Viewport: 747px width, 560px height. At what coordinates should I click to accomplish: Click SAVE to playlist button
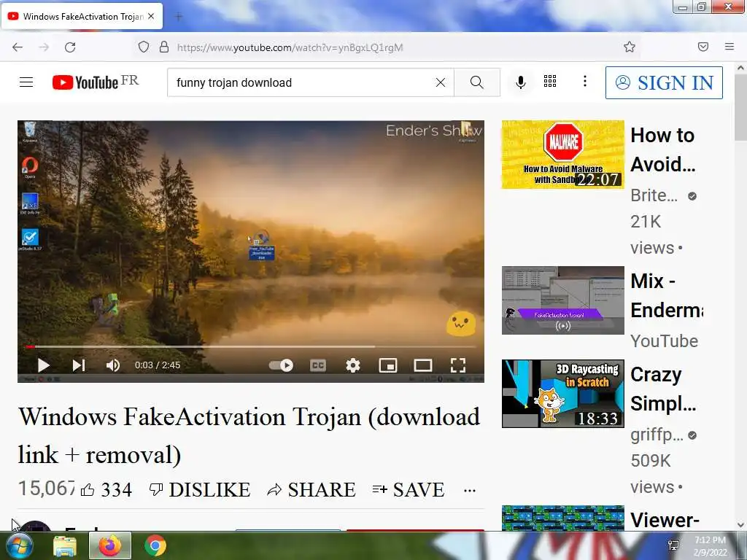click(409, 489)
